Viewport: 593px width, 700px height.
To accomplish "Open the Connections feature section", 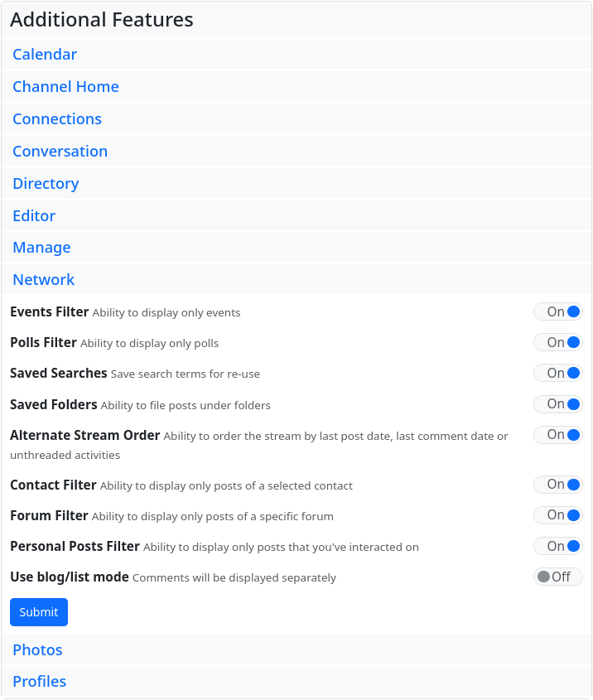I will [x=57, y=119].
